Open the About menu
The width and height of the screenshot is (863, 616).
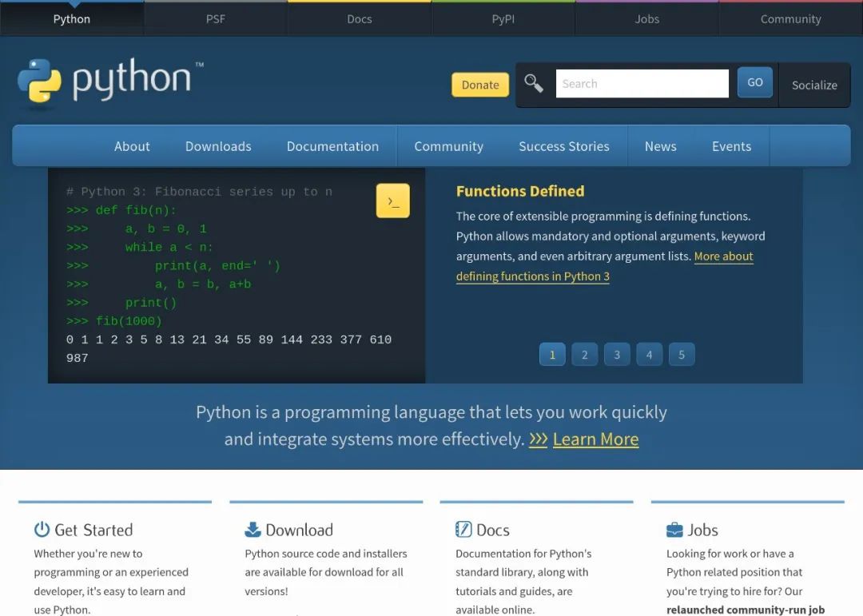(x=132, y=146)
